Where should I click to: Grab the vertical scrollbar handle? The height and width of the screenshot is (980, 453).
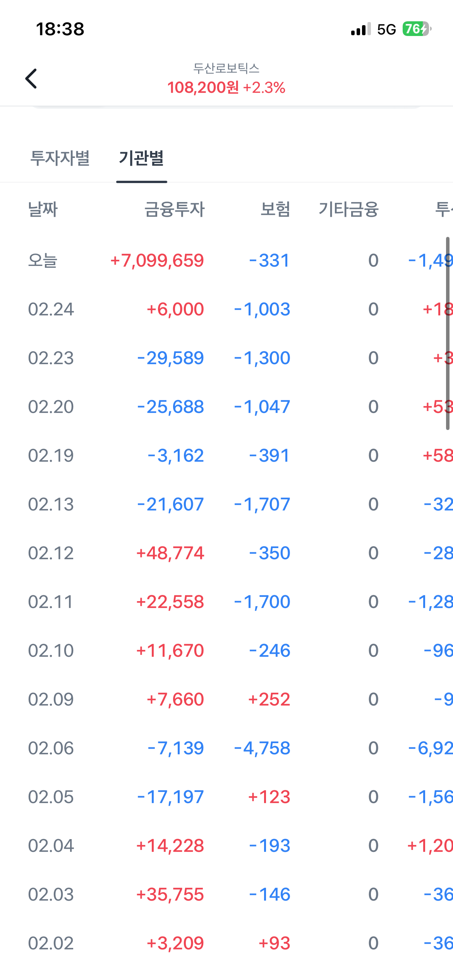coord(448,333)
